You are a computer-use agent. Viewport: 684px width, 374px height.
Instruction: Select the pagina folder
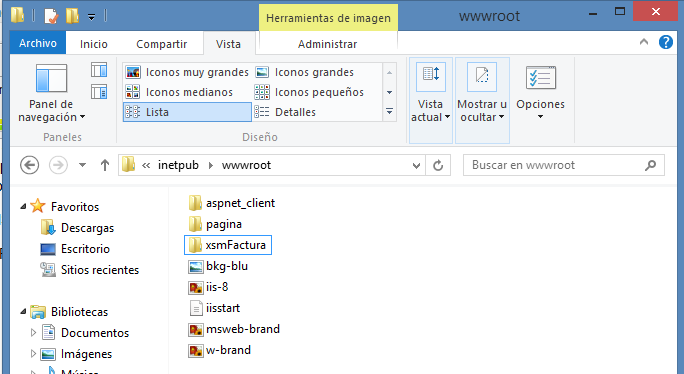pos(215,224)
